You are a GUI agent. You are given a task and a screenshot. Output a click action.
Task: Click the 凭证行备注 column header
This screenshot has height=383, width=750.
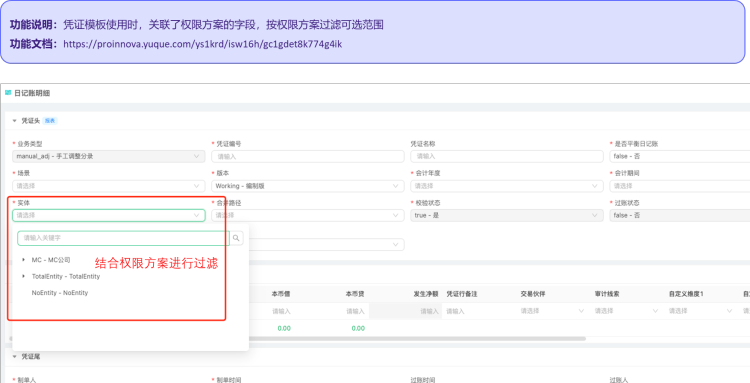click(462, 294)
